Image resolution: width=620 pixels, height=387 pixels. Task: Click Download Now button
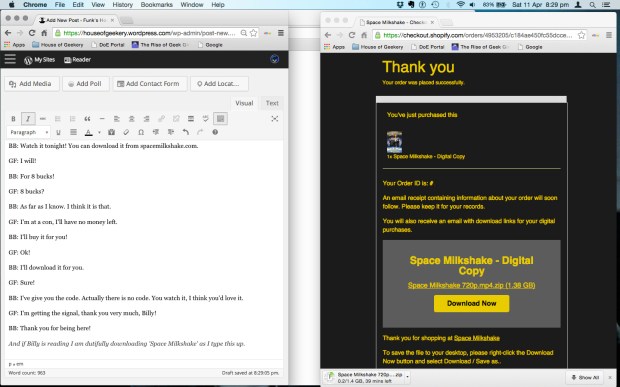(x=471, y=304)
